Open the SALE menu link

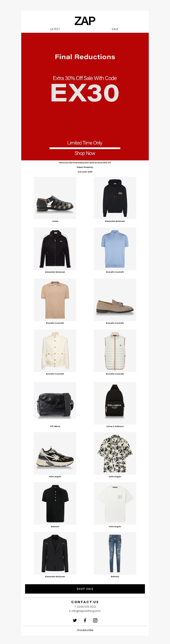(115, 29)
